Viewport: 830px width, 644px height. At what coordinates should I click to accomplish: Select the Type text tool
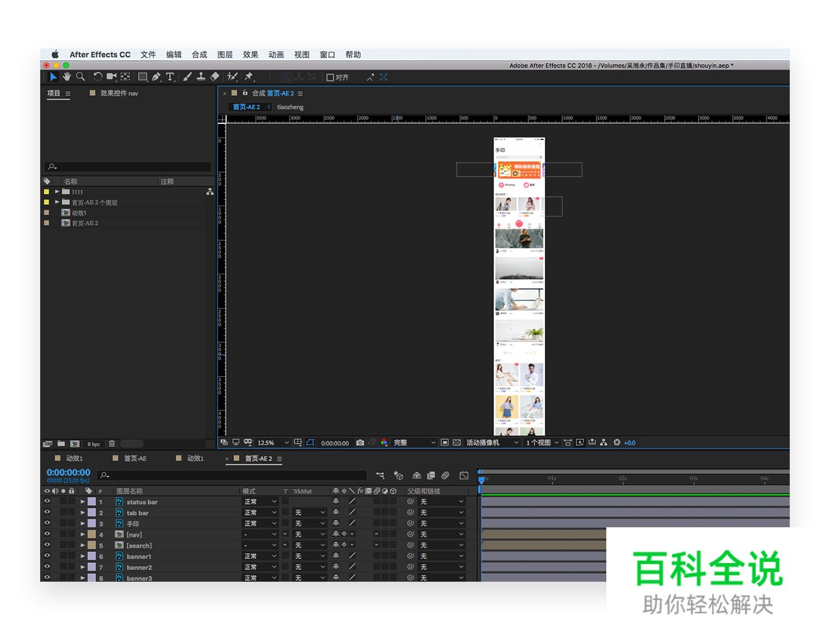(170, 77)
